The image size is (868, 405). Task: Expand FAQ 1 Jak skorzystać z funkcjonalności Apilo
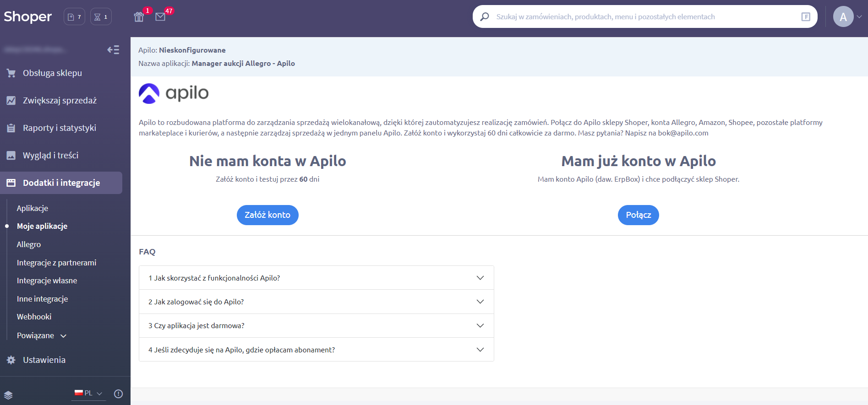tap(317, 278)
